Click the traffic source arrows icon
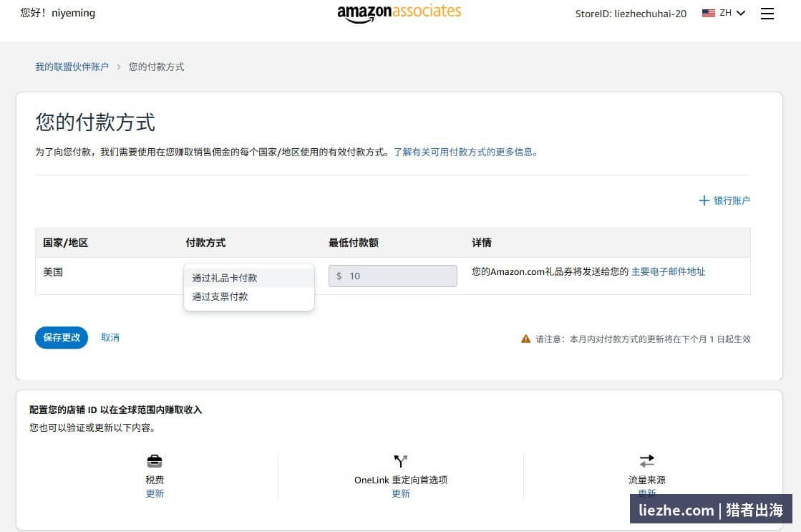 pyautogui.click(x=646, y=461)
